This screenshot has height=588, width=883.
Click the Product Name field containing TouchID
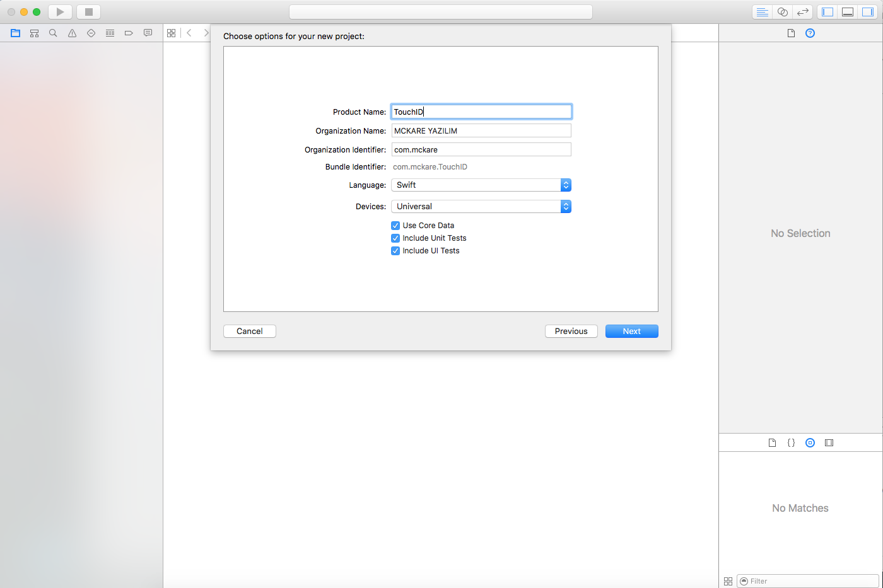(x=481, y=112)
